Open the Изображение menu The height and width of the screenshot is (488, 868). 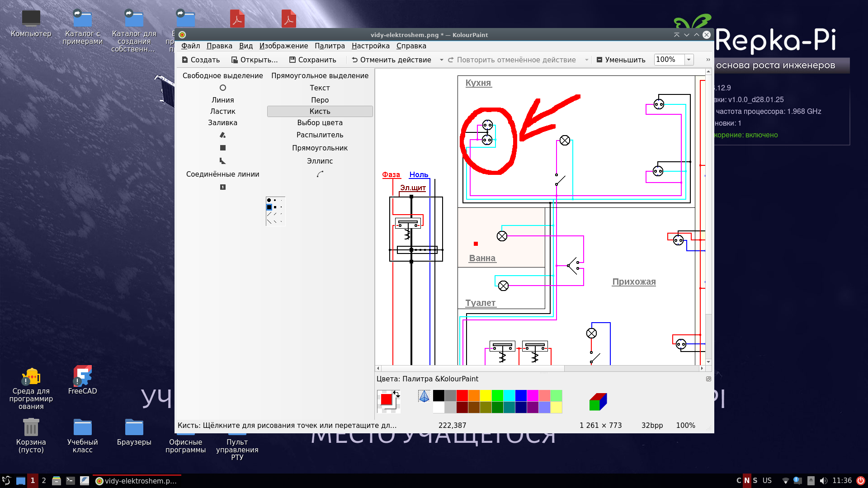click(283, 46)
